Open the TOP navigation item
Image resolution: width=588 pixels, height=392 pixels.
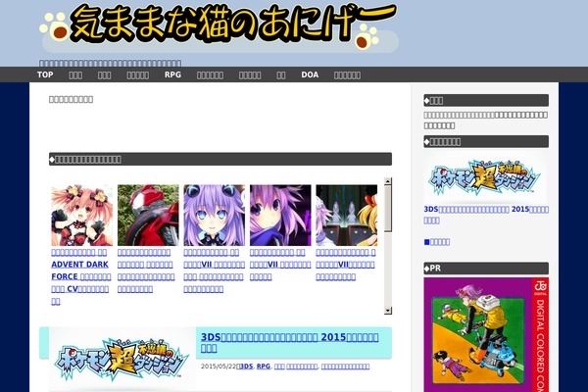(x=45, y=74)
